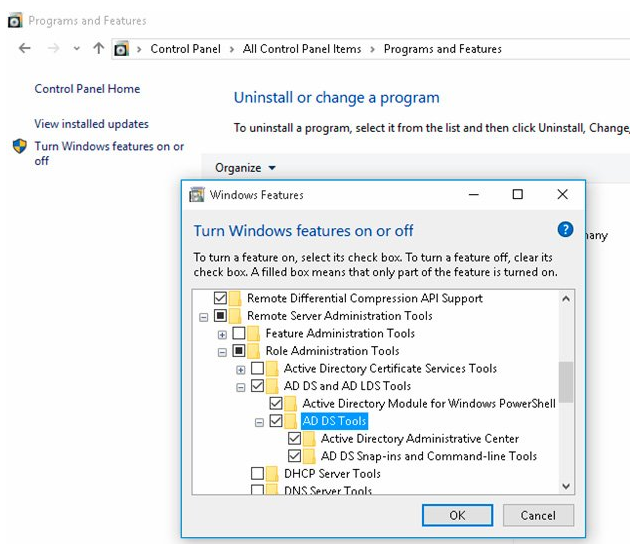
Task: Select All Control Panel Items breadcrumb
Action: 302,49
